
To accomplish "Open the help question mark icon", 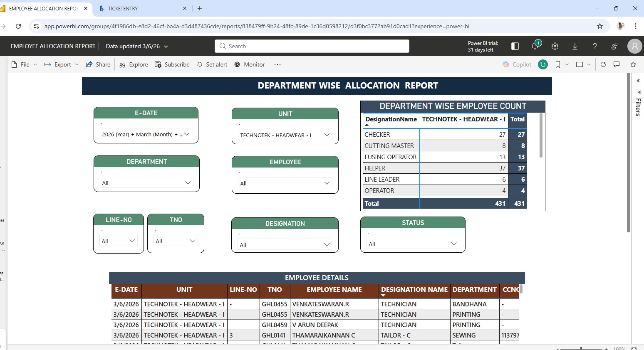I will coord(595,46).
